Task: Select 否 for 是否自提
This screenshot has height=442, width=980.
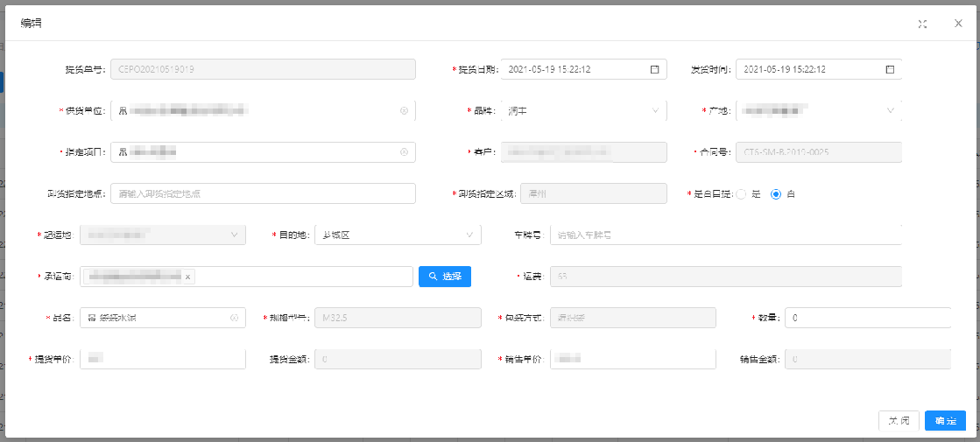Action: 776,193
